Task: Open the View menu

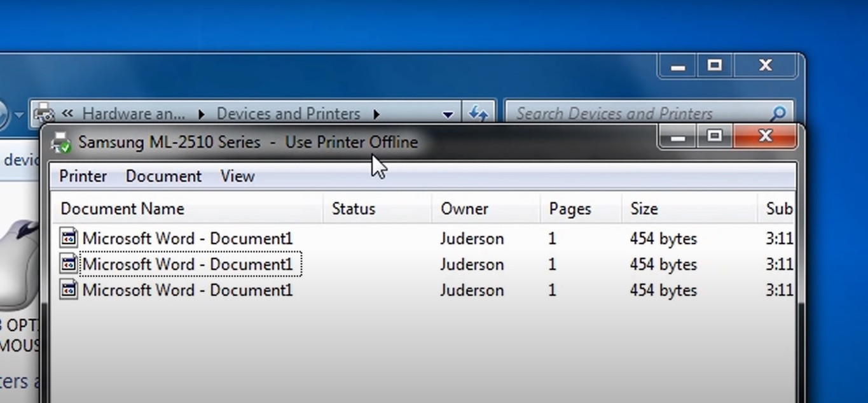Action: [x=237, y=176]
